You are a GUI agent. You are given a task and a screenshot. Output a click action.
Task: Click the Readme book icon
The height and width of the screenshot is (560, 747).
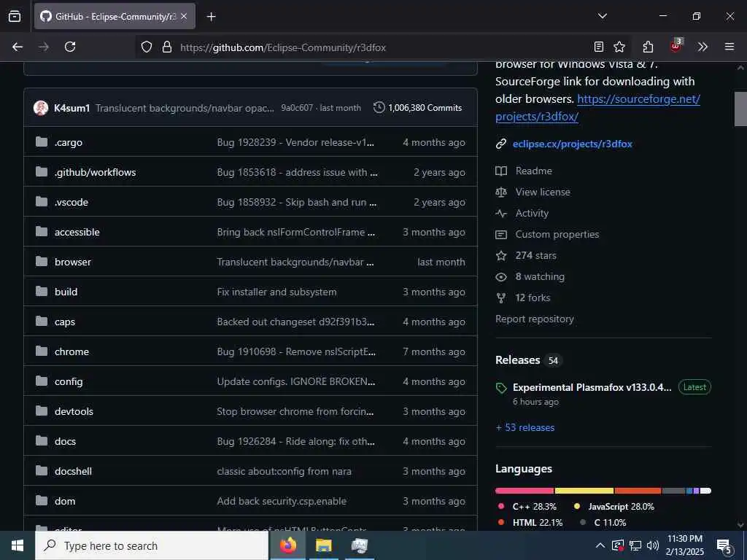point(501,171)
